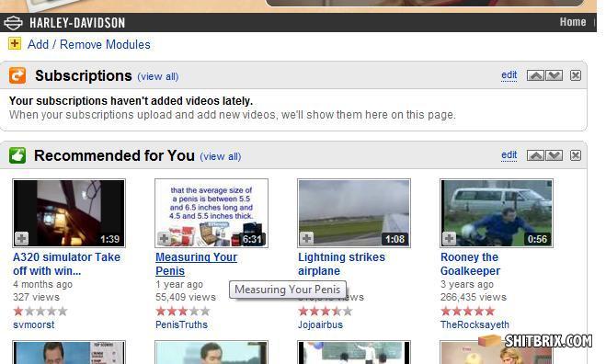Open Rooney the Goalkeeper thumbnail
Screen dimensions: 606x364
[497, 213]
